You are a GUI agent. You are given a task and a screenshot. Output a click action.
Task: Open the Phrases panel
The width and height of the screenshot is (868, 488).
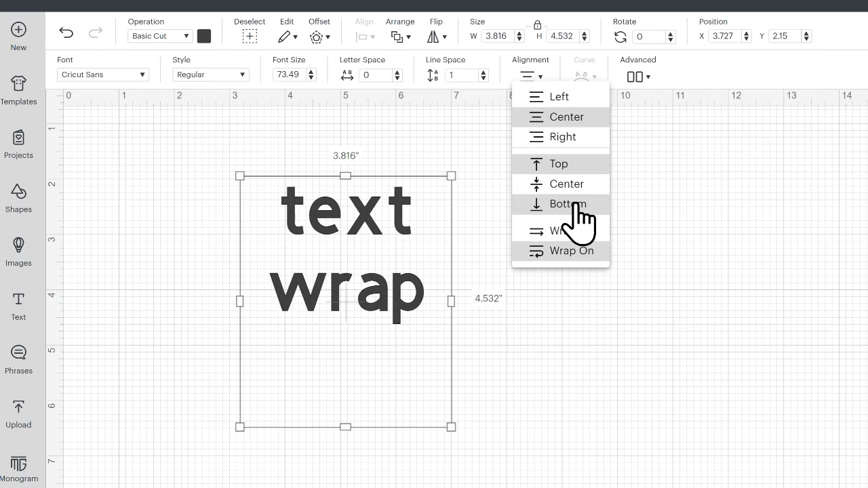tap(18, 359)
